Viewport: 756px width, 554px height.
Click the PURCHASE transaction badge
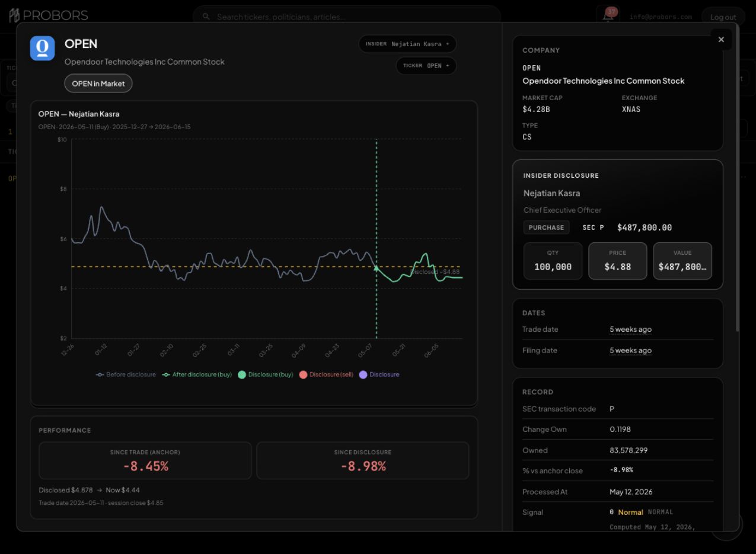(547, 228)
